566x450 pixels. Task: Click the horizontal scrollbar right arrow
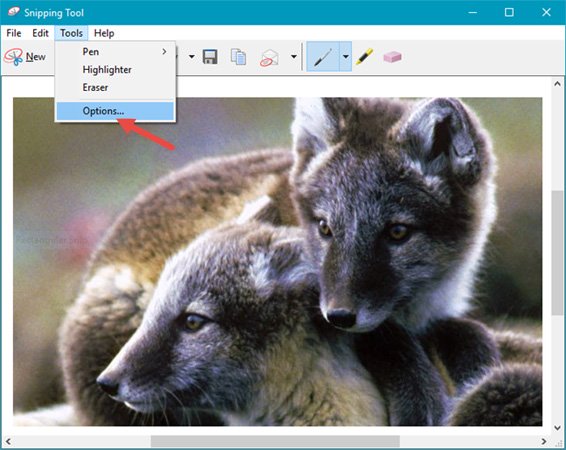coord(544,441)
